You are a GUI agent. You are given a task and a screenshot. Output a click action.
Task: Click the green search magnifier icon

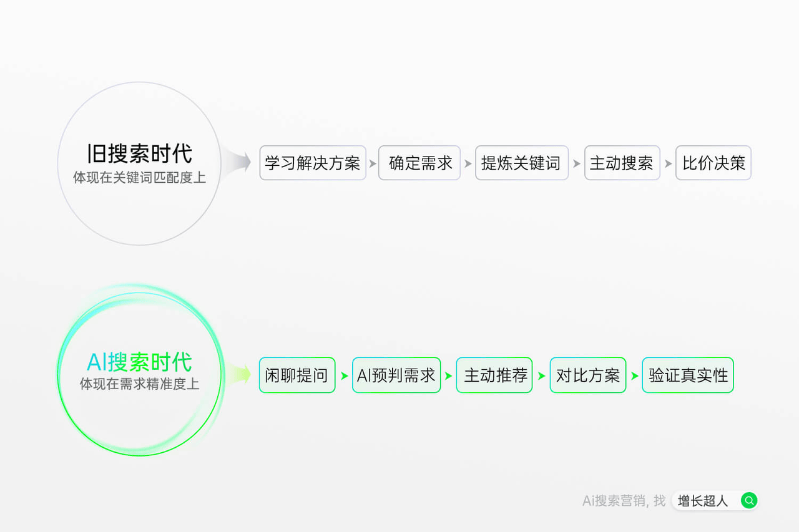coord(749,500)
